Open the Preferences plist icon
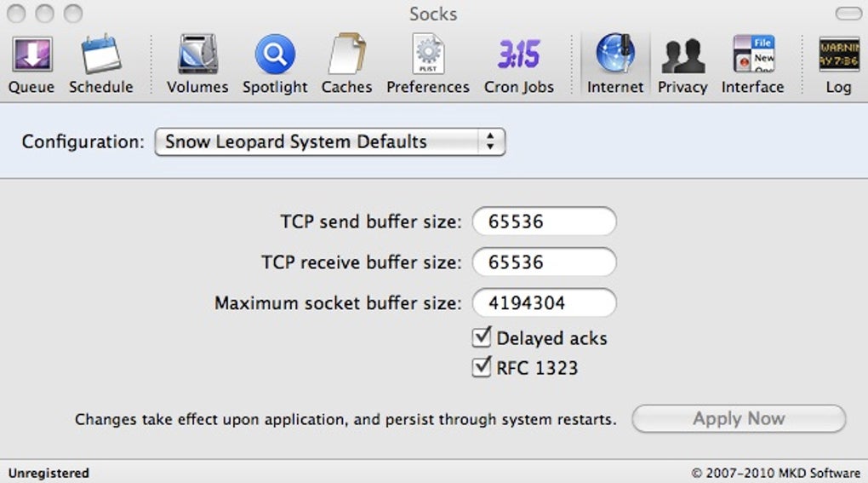The width and height of the screenshot is (868, 483). pos(427,55)
